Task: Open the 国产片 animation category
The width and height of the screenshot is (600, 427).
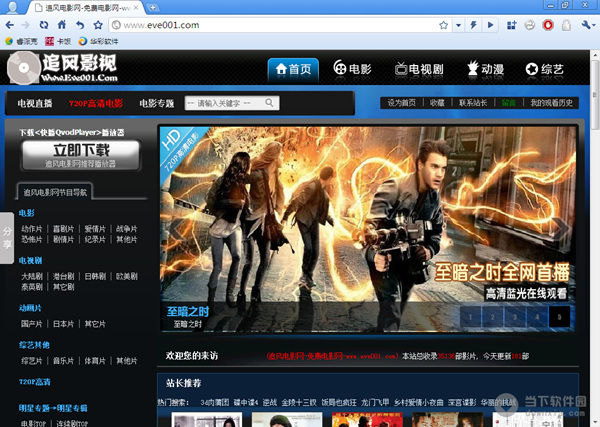Action: 32,324
